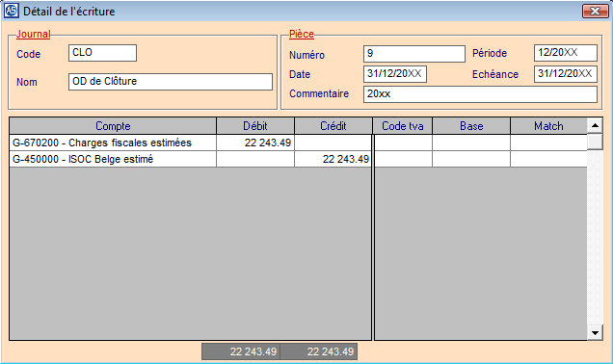Click the Echéance date field
Screen dimensions: 613x364
(566, 74)
